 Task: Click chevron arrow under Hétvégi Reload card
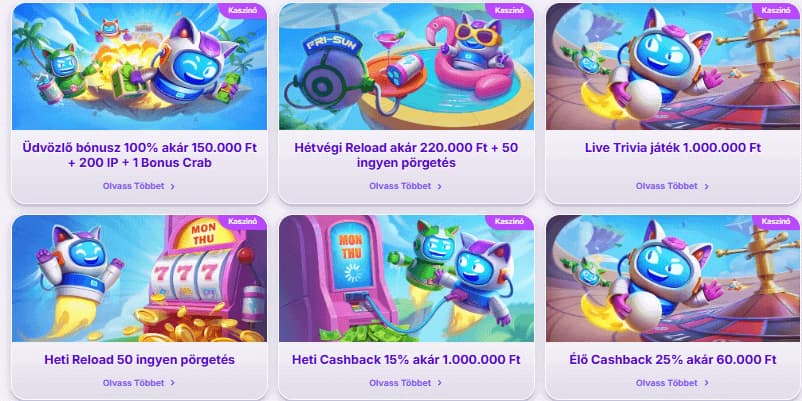439,187
